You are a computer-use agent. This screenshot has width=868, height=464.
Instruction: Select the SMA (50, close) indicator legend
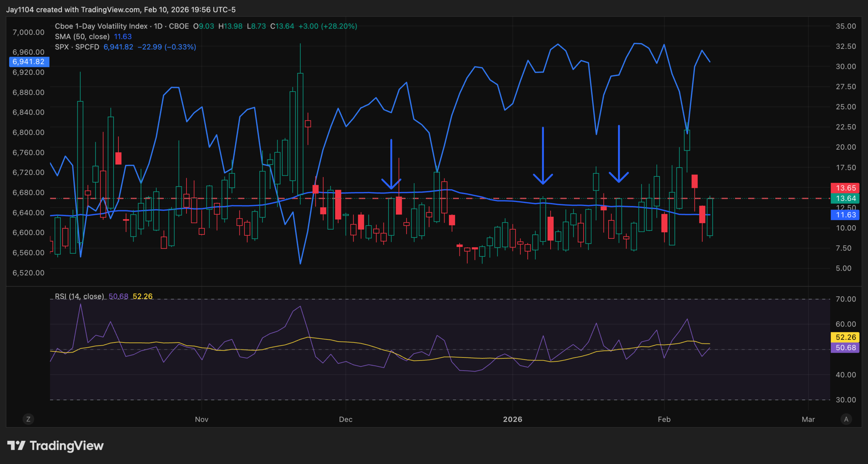pyautogui.click(x=82, y=37)
